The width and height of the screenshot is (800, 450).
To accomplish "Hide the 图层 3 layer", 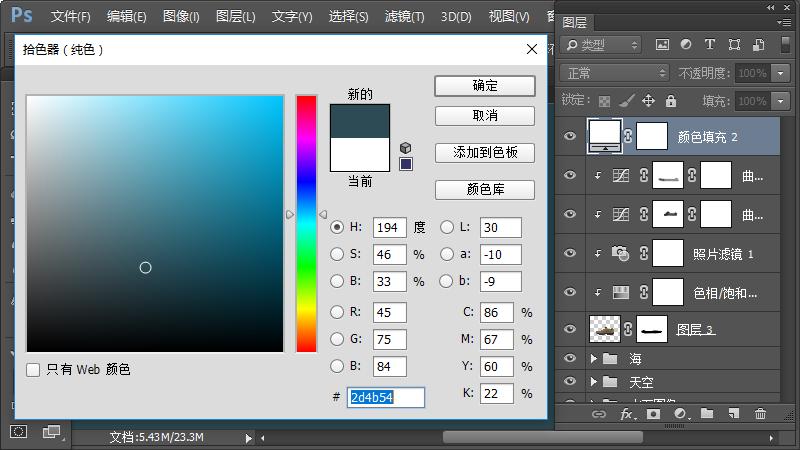I will (570, 329).
